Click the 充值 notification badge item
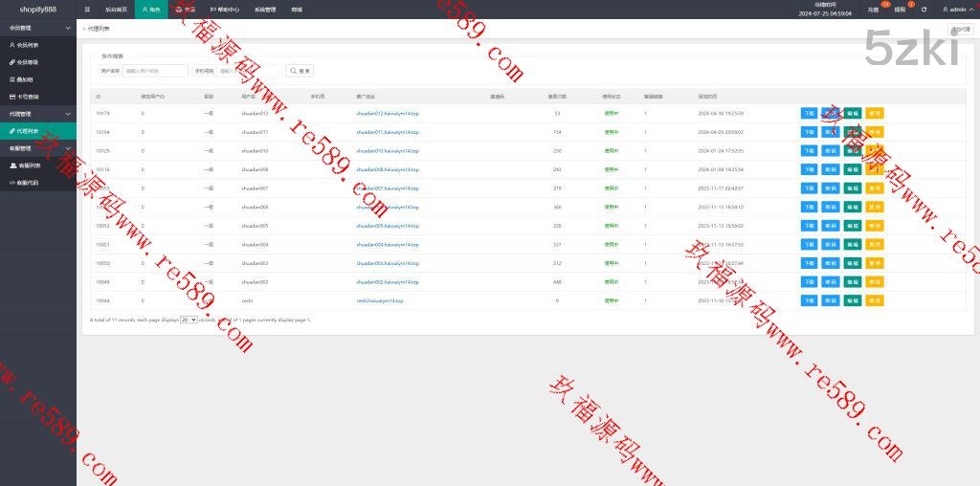 point(873,10)
